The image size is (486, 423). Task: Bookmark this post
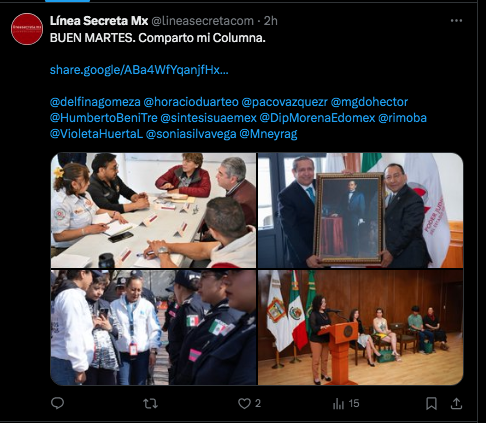(431, 404)
